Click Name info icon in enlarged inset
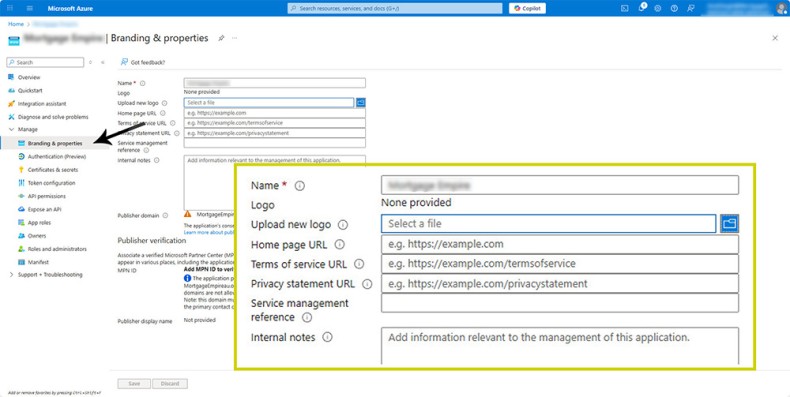Image resolution: width=790 pixels, height=397 pixels. (x=300, y=186)
